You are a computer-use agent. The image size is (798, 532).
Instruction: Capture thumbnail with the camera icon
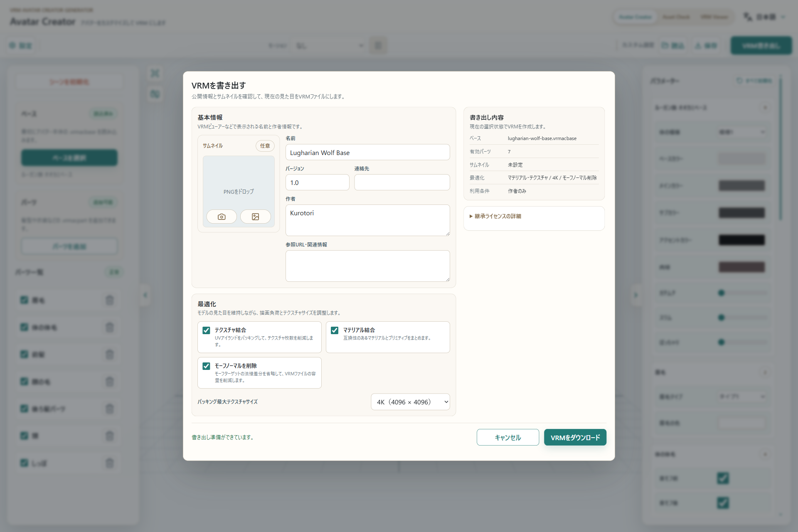222,217
